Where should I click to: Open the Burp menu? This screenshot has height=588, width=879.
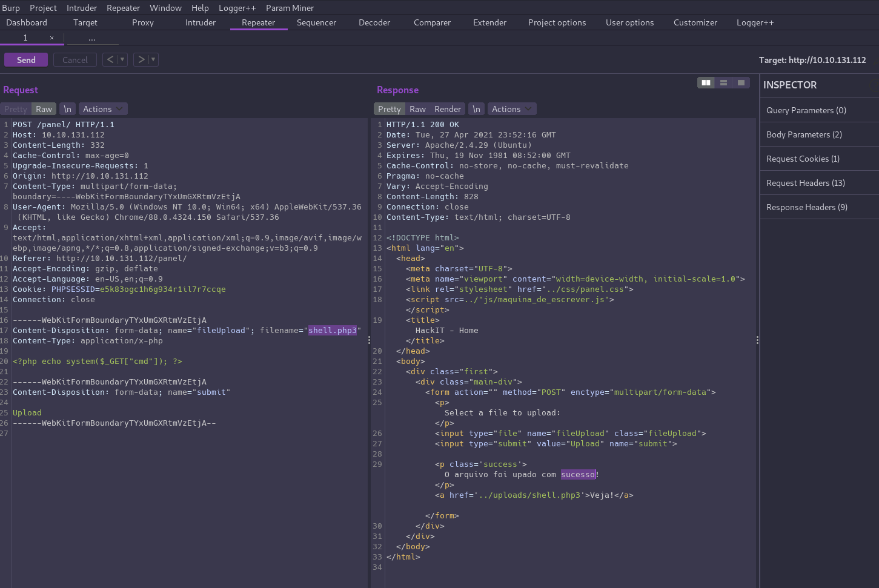11,8
